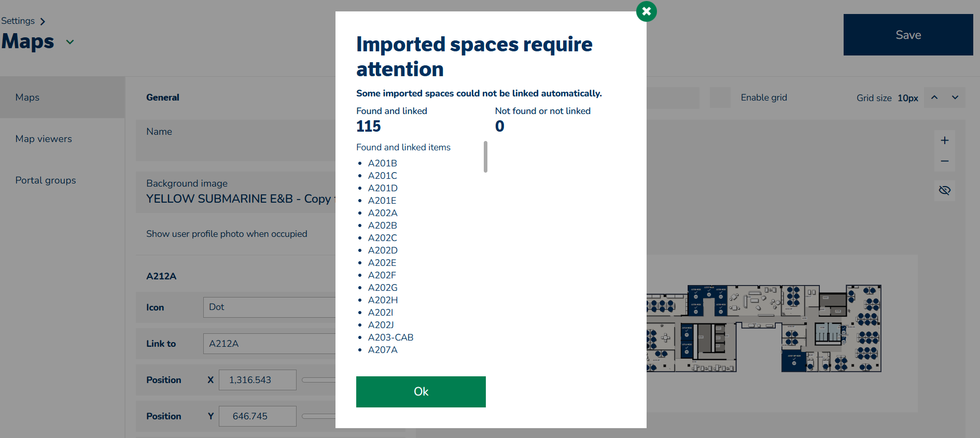Confirm the dialog with Ok
980x438 pixels.
(421, 392)
